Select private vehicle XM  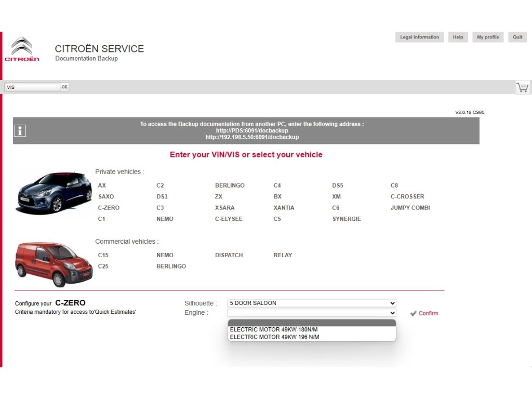point(336,196)
